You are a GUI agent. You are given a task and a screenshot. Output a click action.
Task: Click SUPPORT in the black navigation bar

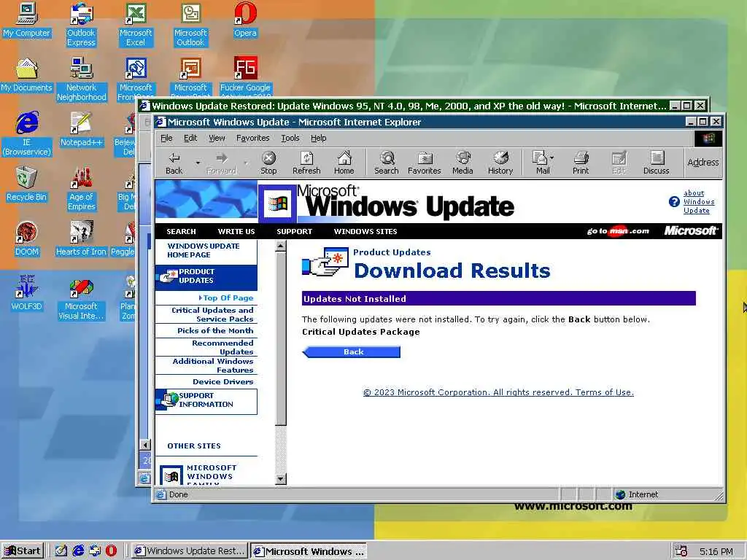tap(295, 231)
